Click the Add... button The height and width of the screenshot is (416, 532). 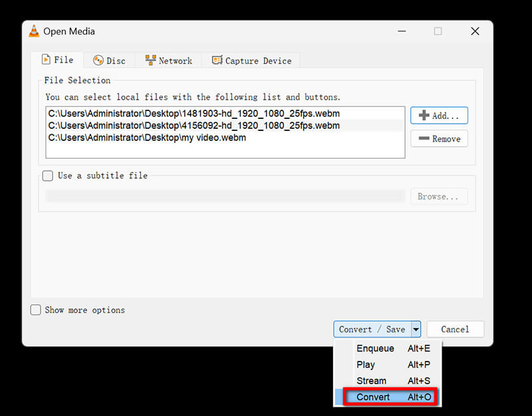click(439, 116)
